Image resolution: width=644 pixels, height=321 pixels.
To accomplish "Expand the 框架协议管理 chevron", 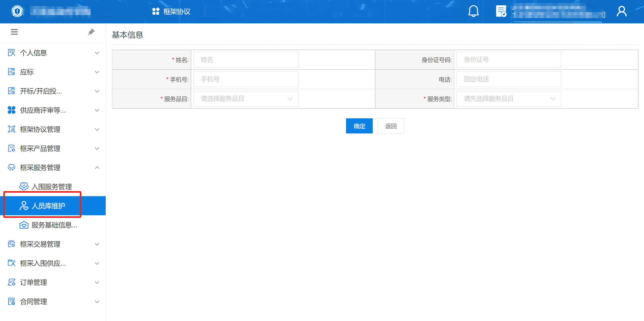I will [x=97, y=129].
